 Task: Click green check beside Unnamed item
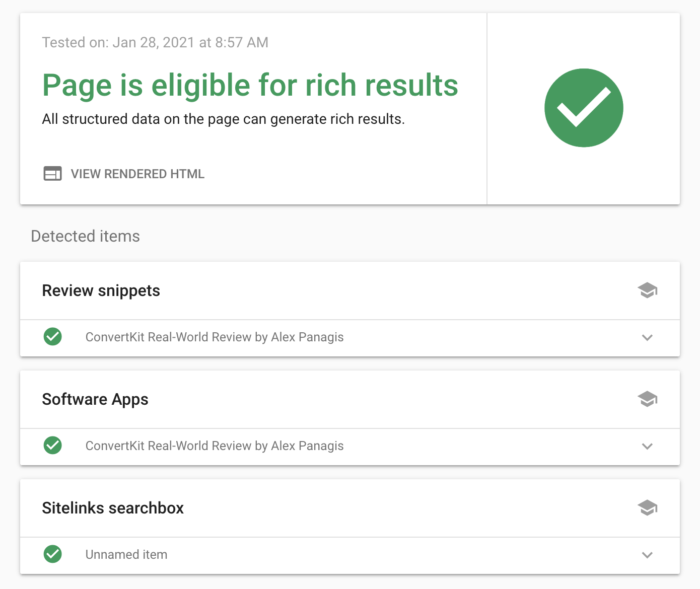point(53,554)
